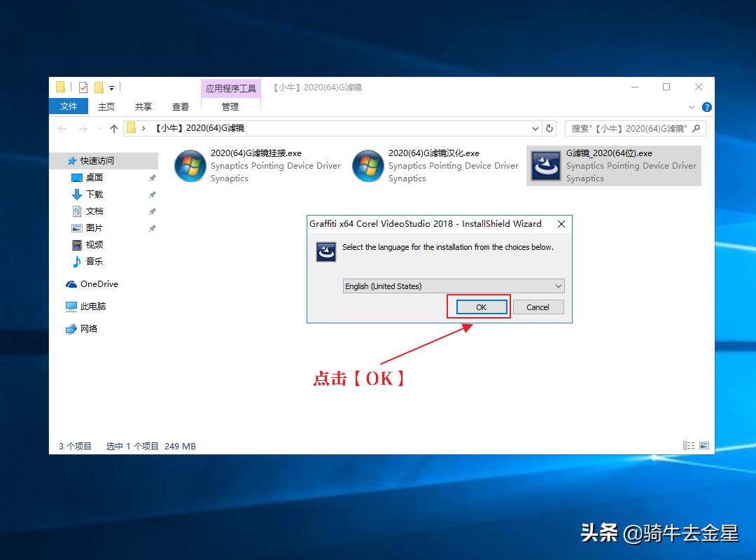Open the 文件 menu
The width and height of the screenshot is (756, 560).
68,106
